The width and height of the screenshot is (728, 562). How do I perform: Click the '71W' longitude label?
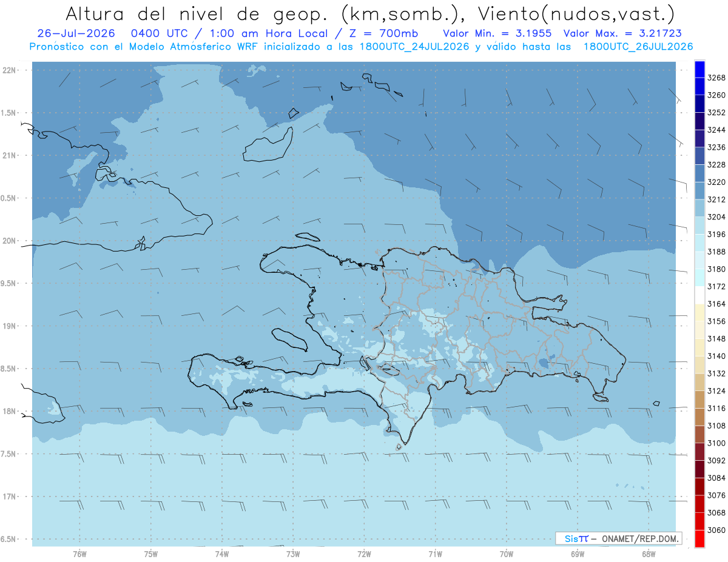(x=435, y=554)
